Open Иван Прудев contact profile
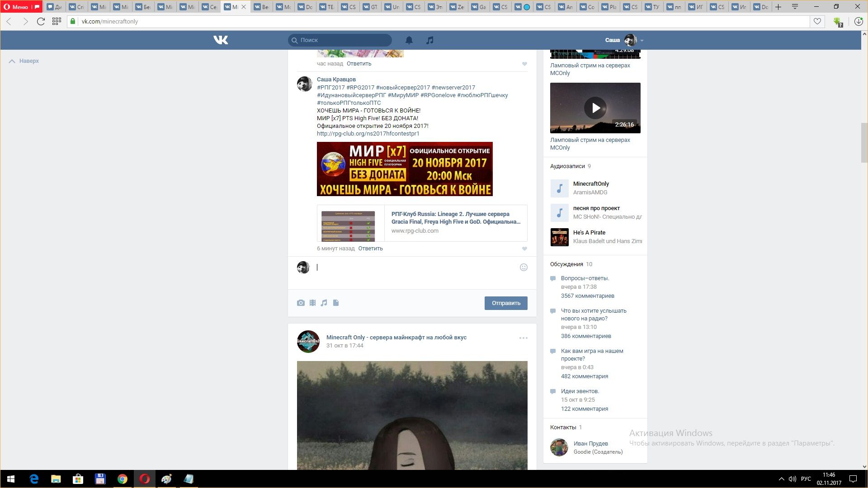 pyautogui.click(x=590, y=444)
